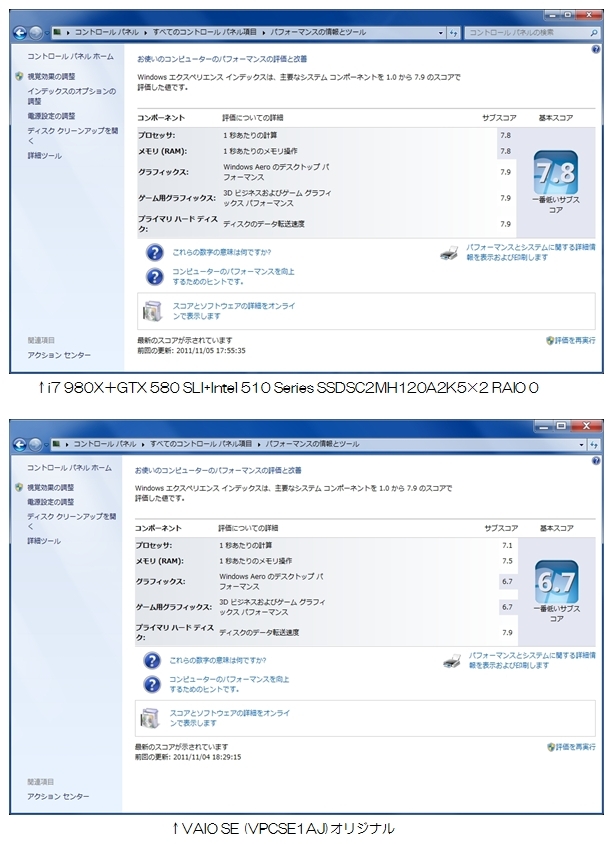This screenshot has height=844, width=611.
Task: Open 電源設定の調整 in the top window
Action: coord(52,116)
